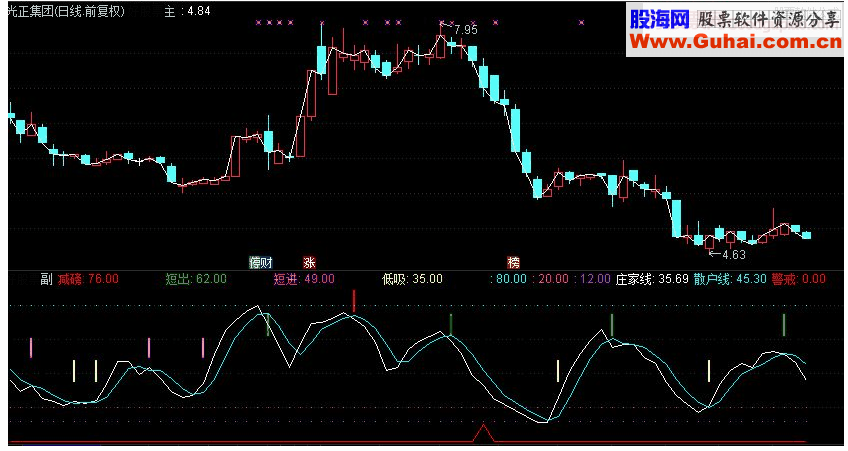Screen dimensions: 848x451
Task: Select the 警戒: 0.00 readout
Action: pos(799,279)
